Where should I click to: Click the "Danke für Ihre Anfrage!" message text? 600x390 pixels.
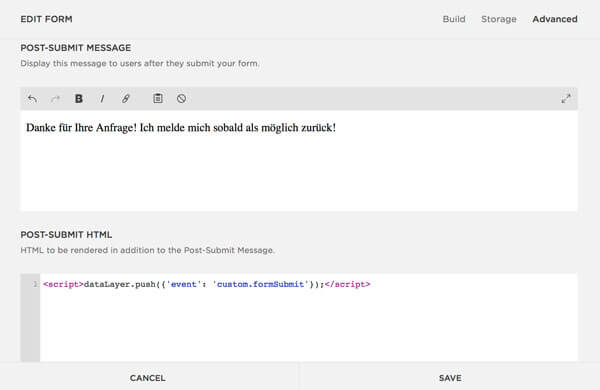(x=81, y=128)
